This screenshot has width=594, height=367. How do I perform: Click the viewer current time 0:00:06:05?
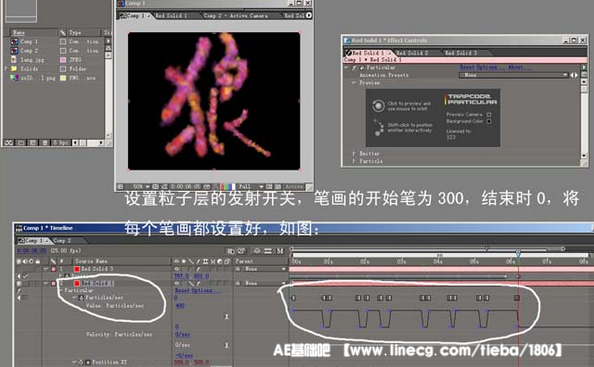186,187
